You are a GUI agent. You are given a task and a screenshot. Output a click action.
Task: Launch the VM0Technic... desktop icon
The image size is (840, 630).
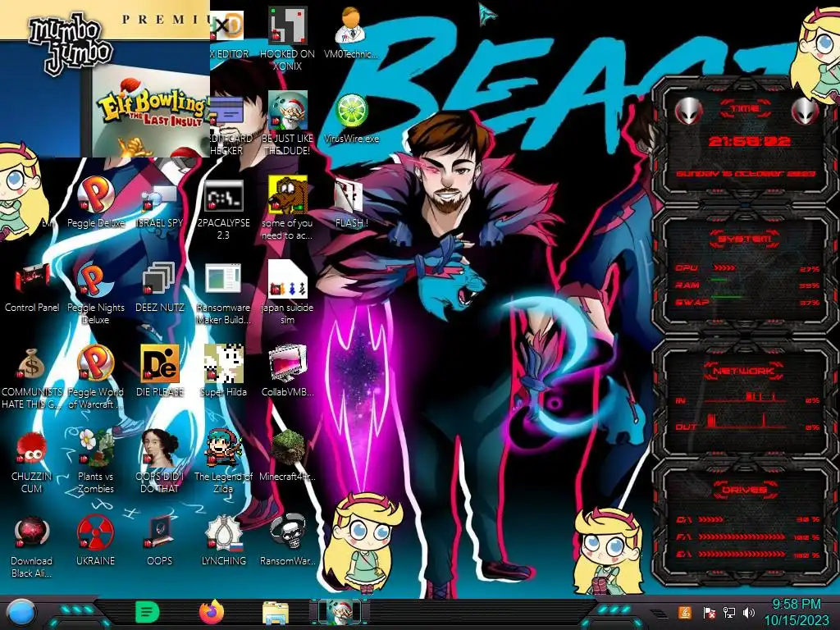pos(351,33)
